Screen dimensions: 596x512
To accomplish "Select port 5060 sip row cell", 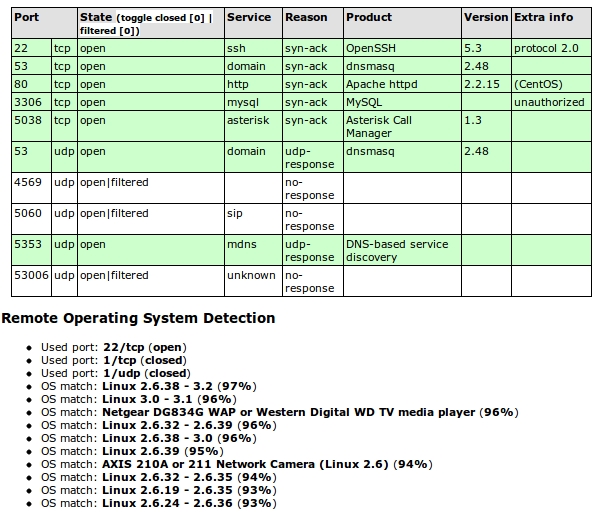I will pos(32,219).
